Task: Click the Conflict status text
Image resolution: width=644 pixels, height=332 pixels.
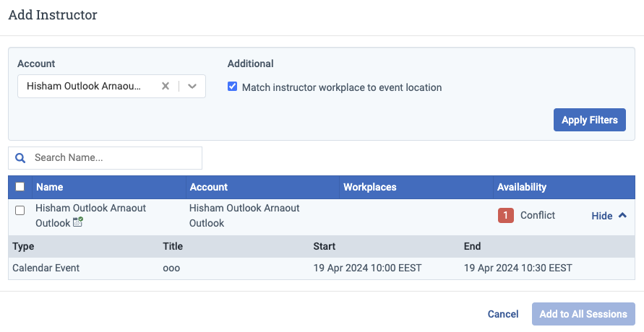Action: [x=538, y=215]
